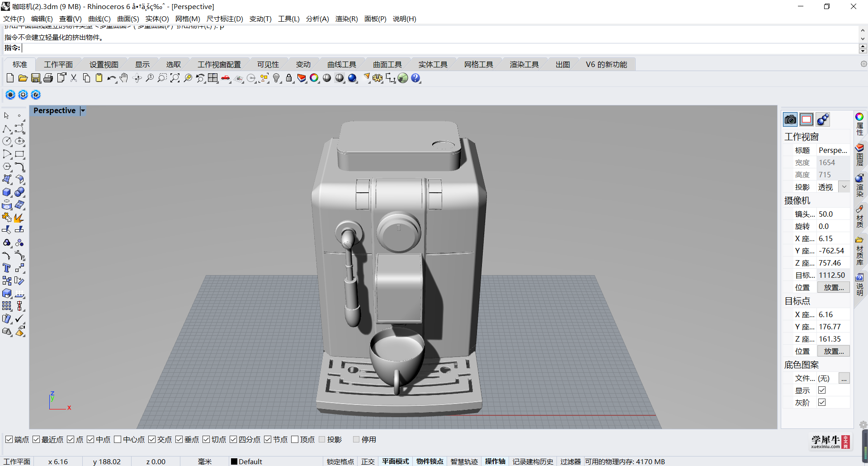Open the 文件(F) menu
The height and width of the screenshot is (466, 868).
pos(14,19)
